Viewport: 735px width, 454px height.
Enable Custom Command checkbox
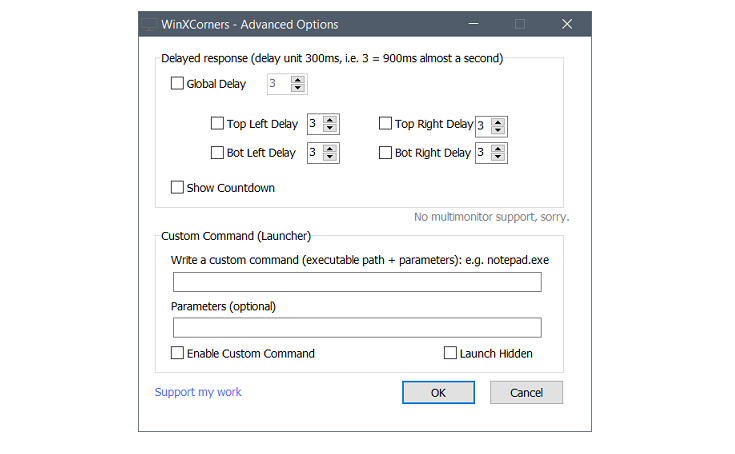pyautogui.click(x=178, y=353)
